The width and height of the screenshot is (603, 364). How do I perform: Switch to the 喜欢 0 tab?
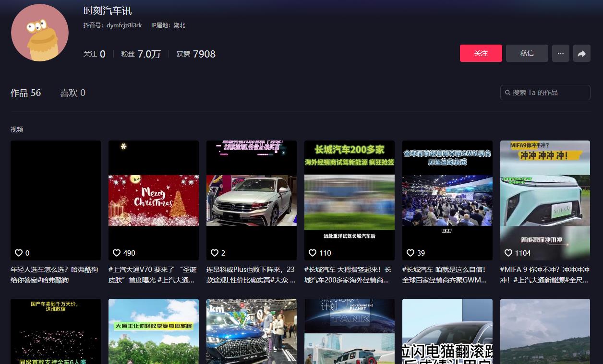click(x=72, y=93)
